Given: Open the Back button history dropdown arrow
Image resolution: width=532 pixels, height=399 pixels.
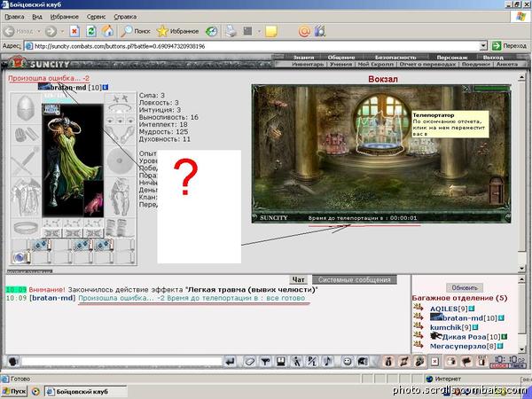Looking at the screenshot, I should tap(39, 31).
